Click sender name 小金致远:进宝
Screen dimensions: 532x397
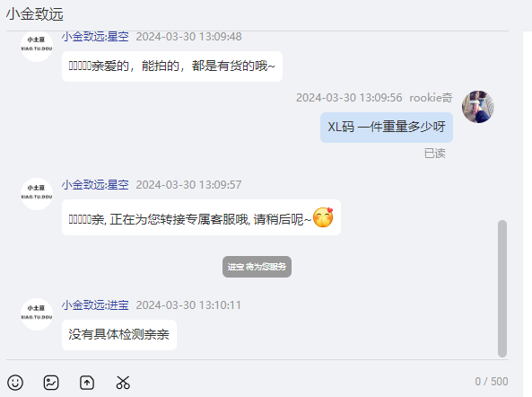pos(95,305)
